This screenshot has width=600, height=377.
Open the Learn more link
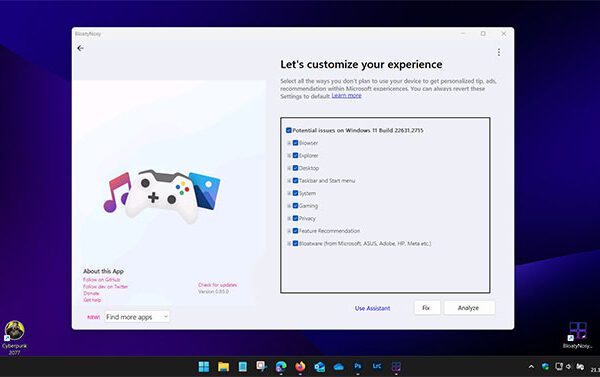(346, 96)
